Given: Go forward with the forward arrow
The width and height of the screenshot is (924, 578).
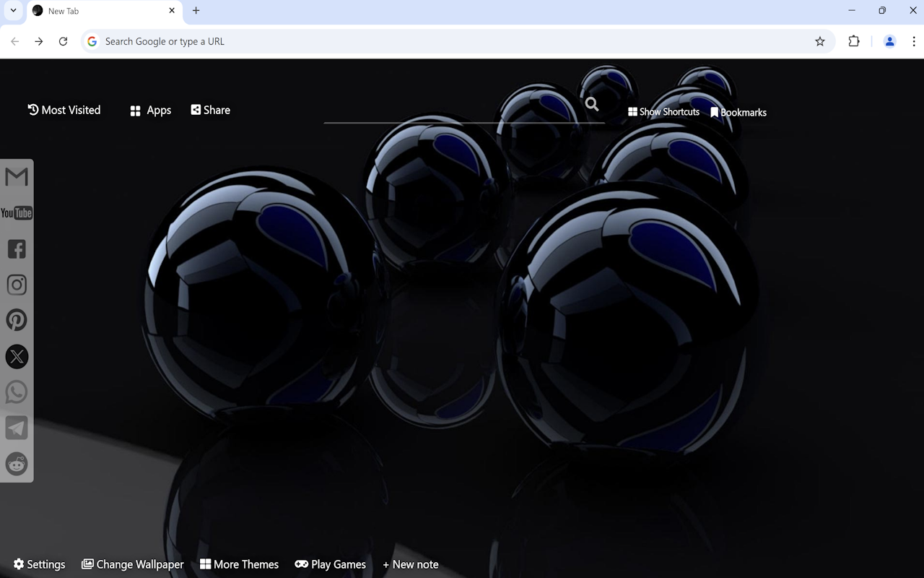Looking at the screenshot, I should tap(39, 41).
